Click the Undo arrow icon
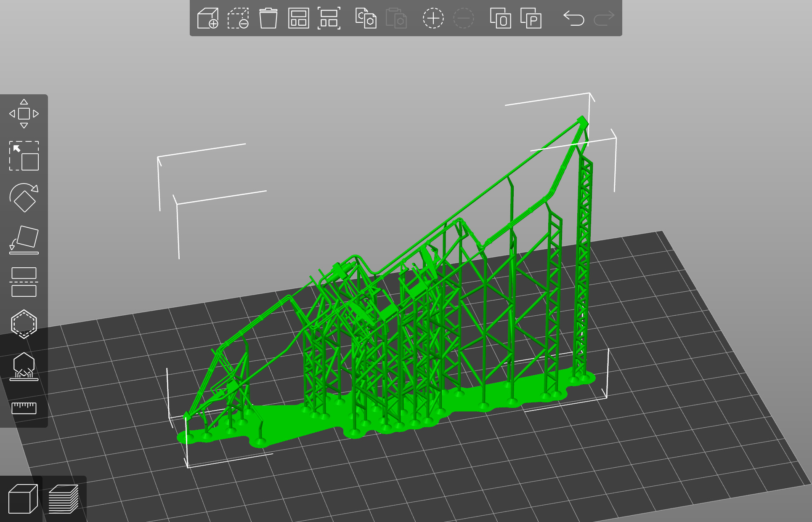The height and width of the screenshot is (522, 812). [x=574, y=19]
